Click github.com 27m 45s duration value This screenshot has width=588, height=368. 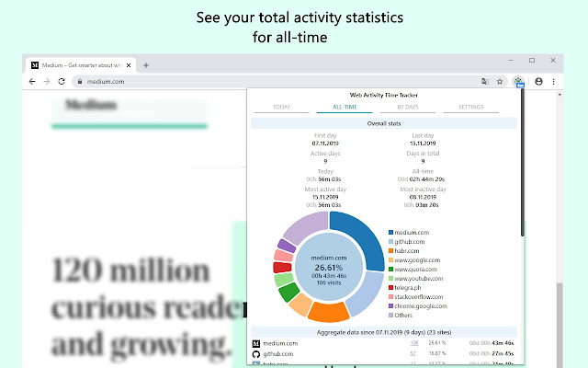(503, 353)
